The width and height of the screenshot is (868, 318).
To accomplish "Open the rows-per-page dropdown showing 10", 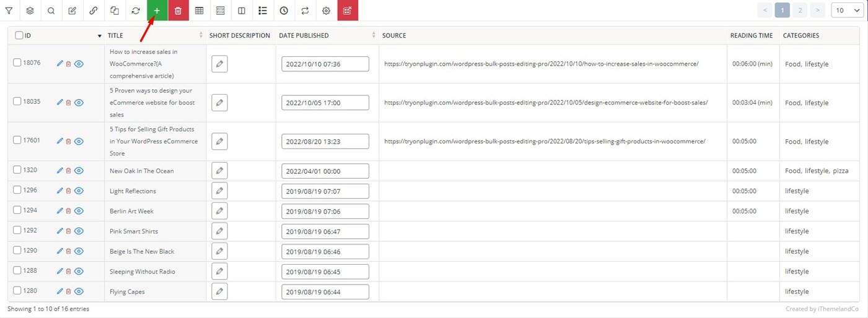I will (x=847, y=11).
